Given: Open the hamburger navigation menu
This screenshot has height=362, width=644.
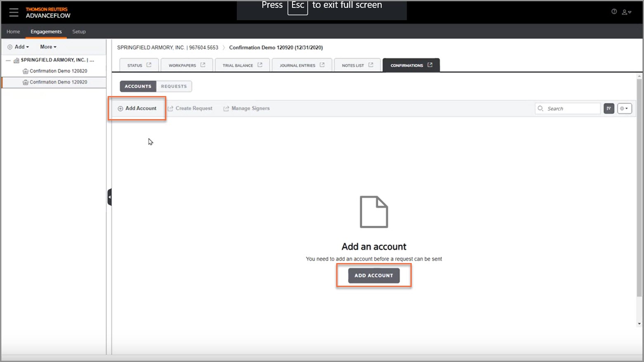Looking at the screenshot, I should 14,12.
